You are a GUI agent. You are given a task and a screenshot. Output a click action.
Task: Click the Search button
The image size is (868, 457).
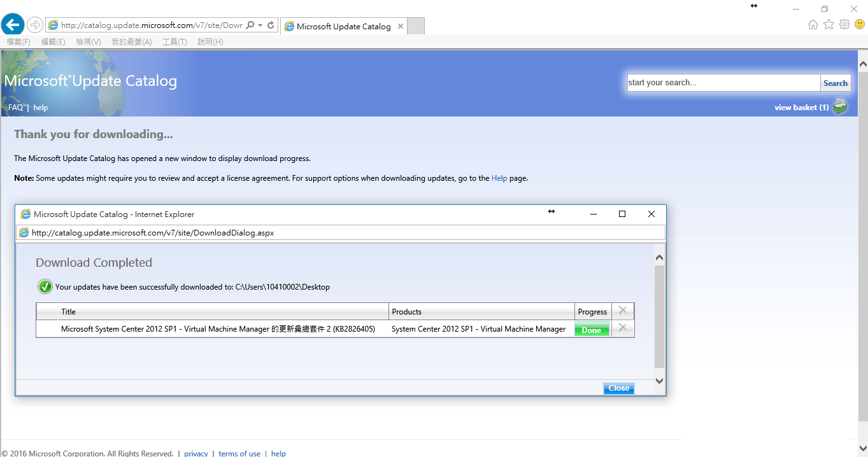836,83
